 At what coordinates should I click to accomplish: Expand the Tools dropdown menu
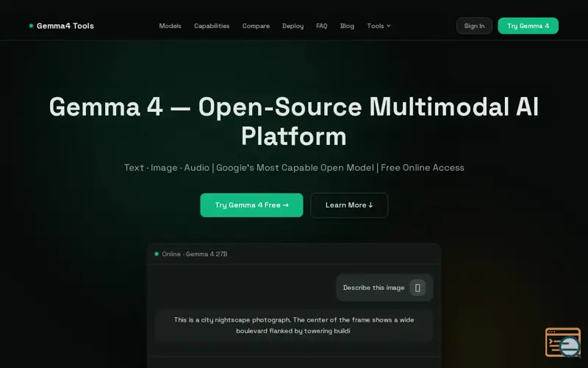379,26
